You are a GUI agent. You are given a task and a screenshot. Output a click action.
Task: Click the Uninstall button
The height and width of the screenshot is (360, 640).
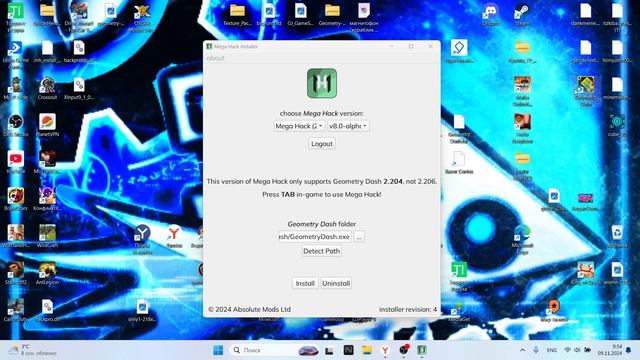pyautogui.click(x=336, y=283)
